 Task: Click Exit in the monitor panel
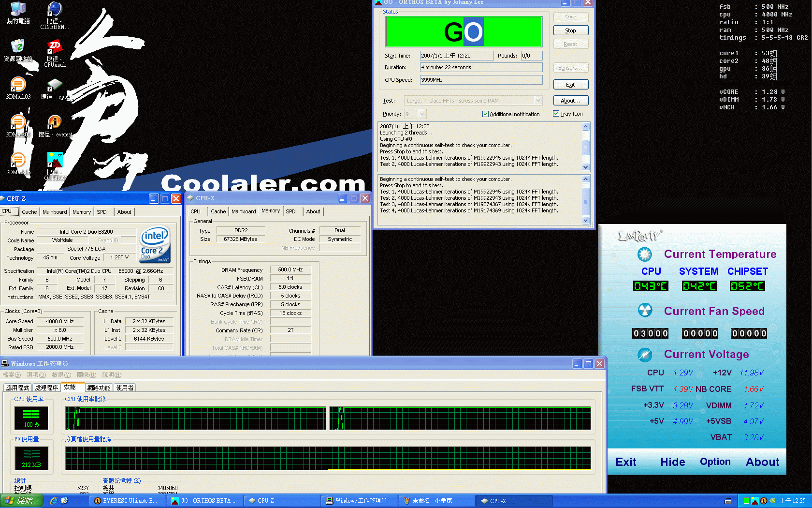pos(626,462)
